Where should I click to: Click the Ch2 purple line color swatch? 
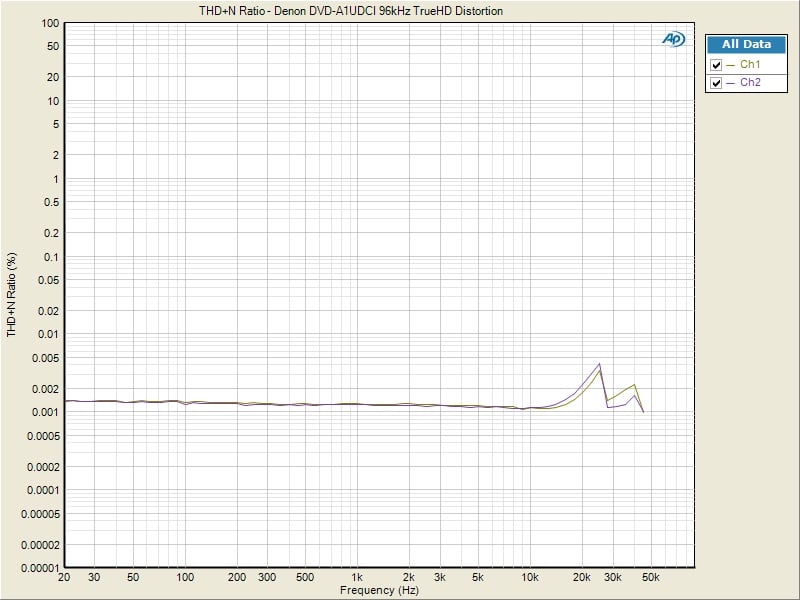pos(729,83)
